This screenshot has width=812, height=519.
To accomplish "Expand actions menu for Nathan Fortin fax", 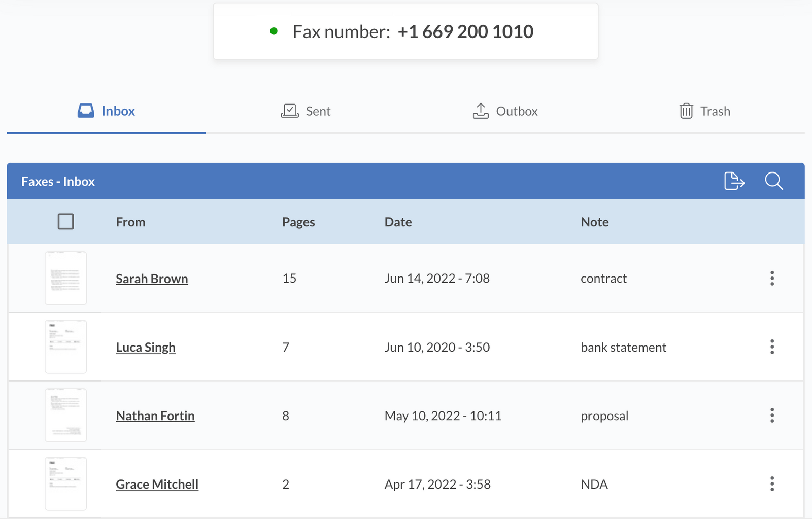I will (x=772, y=416).
